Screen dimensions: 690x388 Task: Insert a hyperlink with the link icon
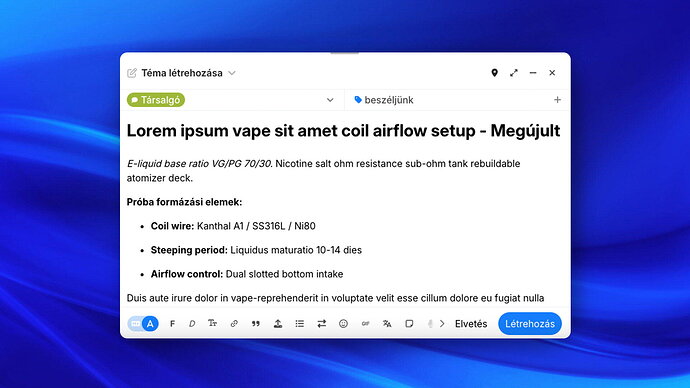coord(234,324)
